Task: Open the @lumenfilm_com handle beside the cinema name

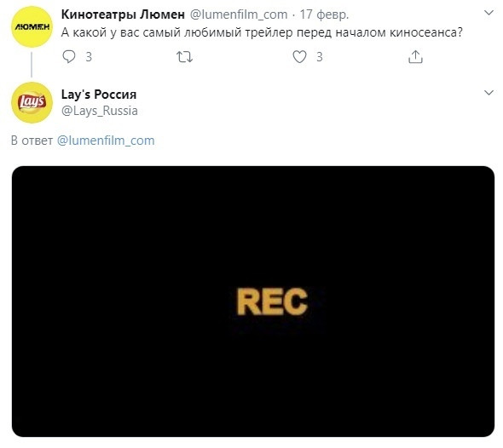Action: [239, 14]
